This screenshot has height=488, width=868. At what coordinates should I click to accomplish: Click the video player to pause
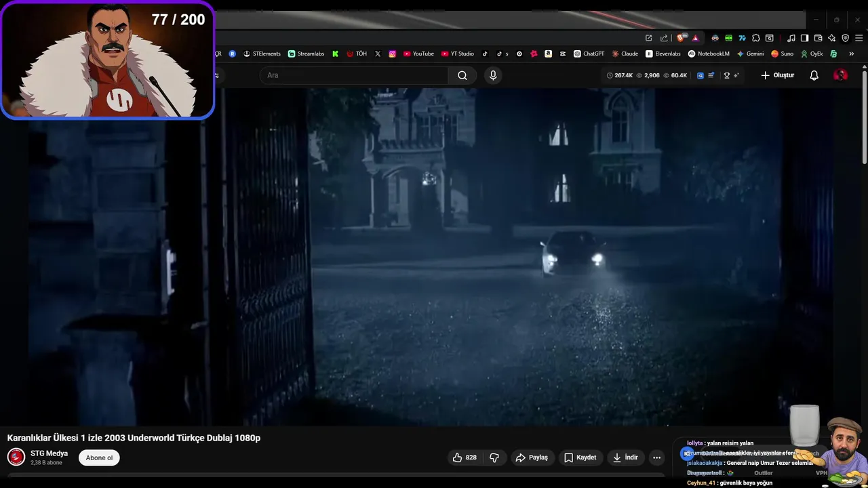[x=431, y=258]
